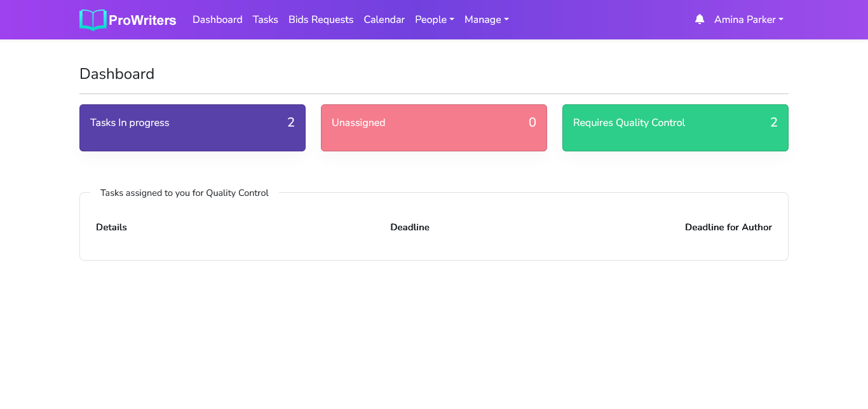The height and width of the screenshot is (409, 868).
Task: Open the Dashboard nav link
Action: click(x=217, y=20)
